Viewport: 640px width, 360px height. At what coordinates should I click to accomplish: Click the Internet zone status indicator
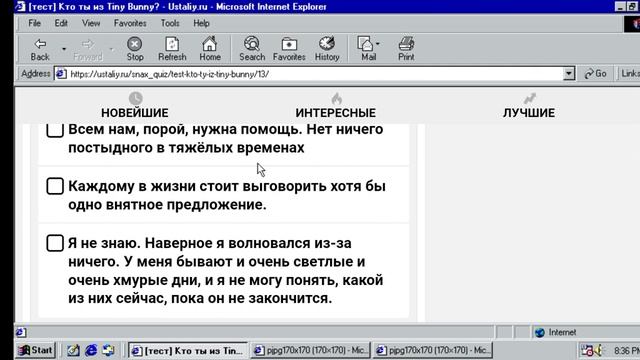click(556, 333)
